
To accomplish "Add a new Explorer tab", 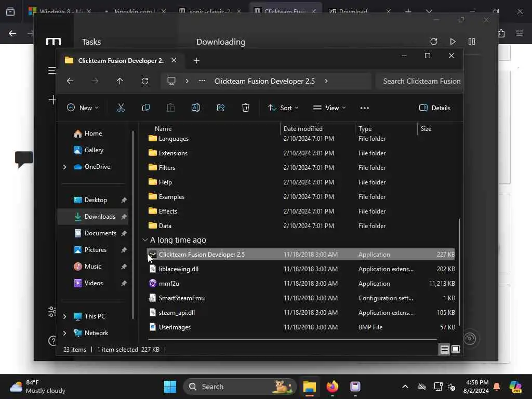I will click(x=196, y=60).
